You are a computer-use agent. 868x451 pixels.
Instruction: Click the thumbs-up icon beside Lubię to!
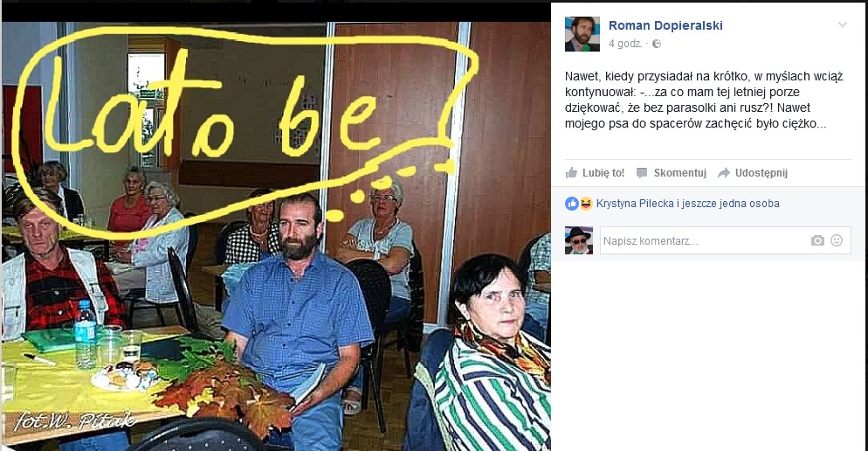(x=571, y=173)
